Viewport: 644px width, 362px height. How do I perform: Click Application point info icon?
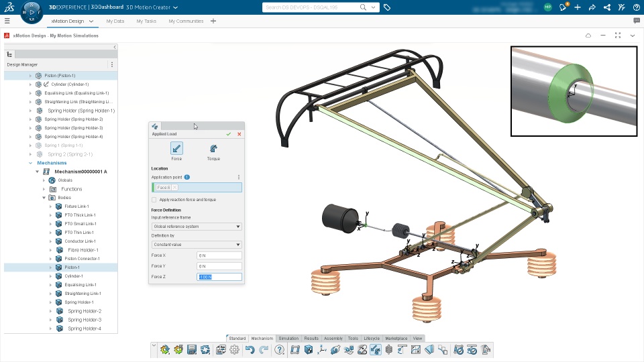pyautogui.click(x=187, y=177)
